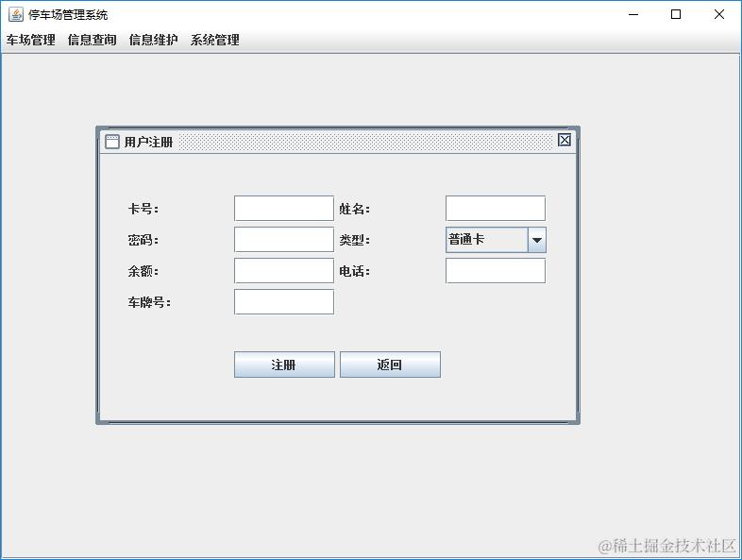This screenshot has width=742, height=560.
Task: Click the Java icon in title bar
Action: coord(16,15)
